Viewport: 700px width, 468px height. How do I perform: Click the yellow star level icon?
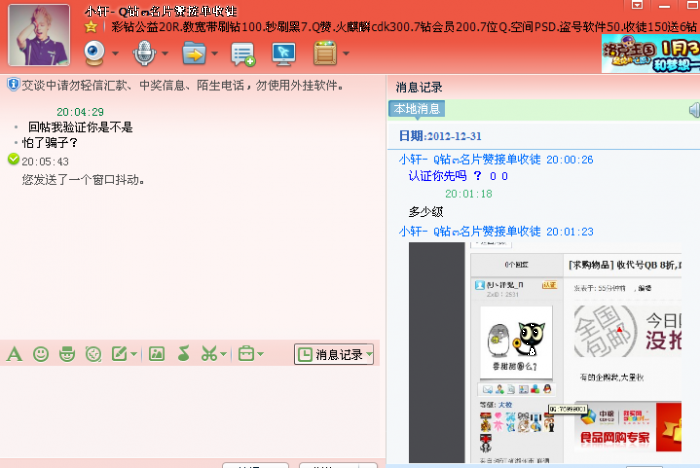click(91, 27)
